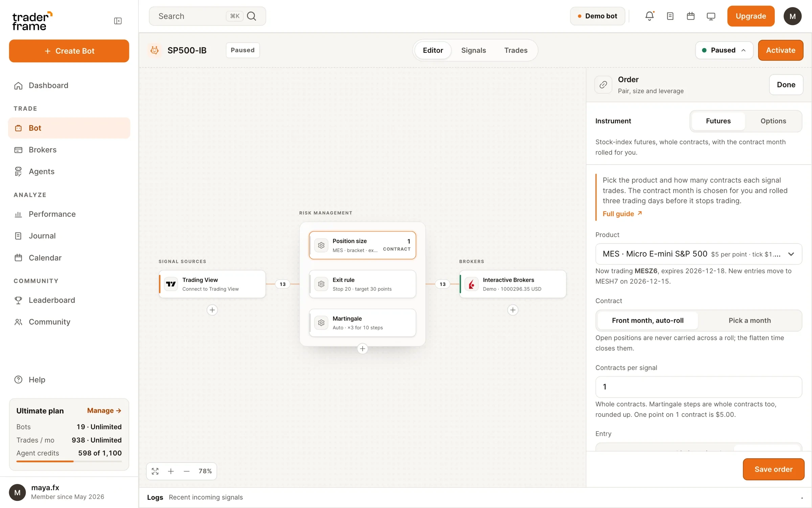Select Pick a month contract mode
This screenshot has height=508, width=812.
[x=750, y=320]
